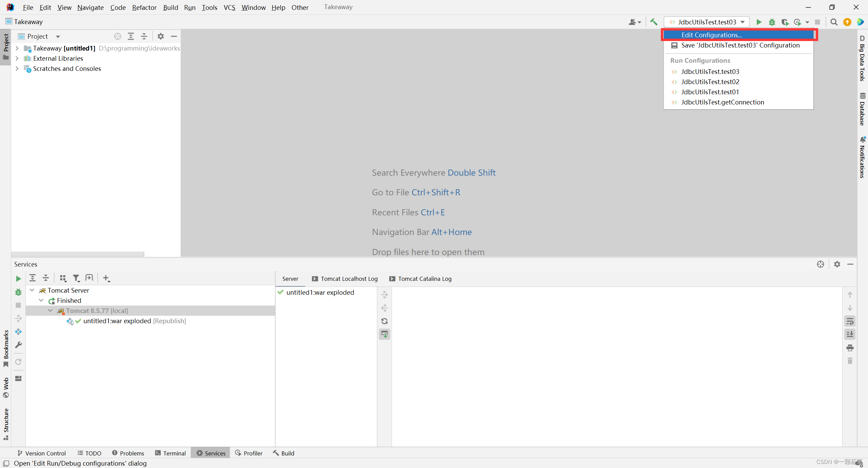The height and width of the screenshot is (468, 868).
Task: Click the Add Service plus icon
Action: pos(106,278)
